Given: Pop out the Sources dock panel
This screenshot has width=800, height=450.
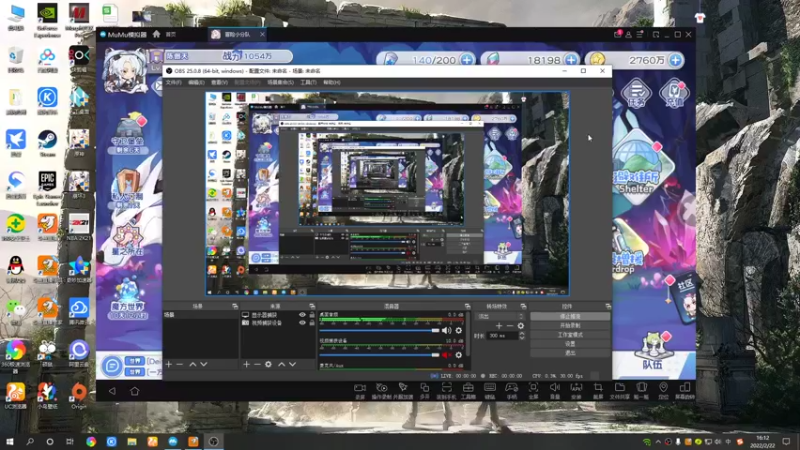Looking at the screenshot, I should 312,306.
